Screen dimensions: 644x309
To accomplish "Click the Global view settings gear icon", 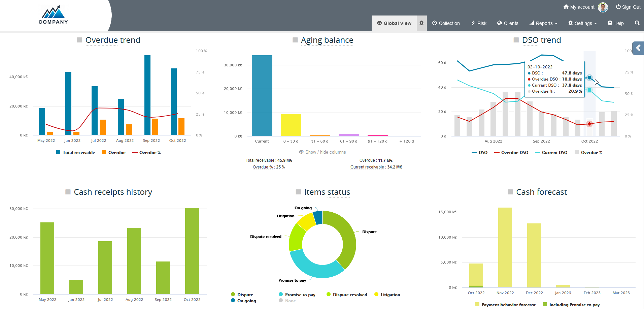I will pyautogui.click(x=421, y=23).
